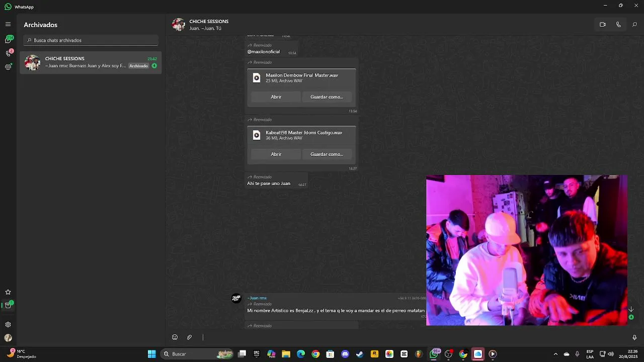This screenshot has width=644, height=362.
Task: Click the 'Mi nombre Artístico es BenjaLzz' message
Action: (x=336, y=311)
